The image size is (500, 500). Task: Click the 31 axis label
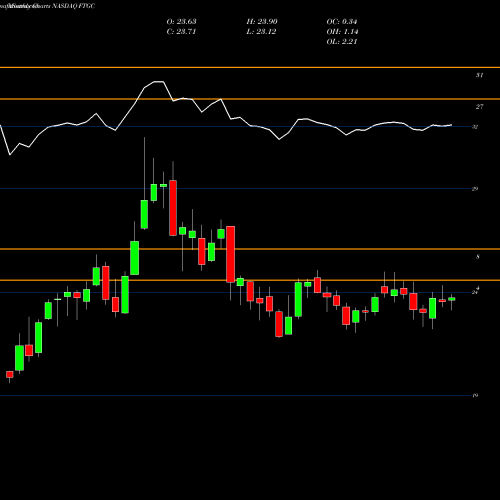pyautogui.click(x=479, y=75)
